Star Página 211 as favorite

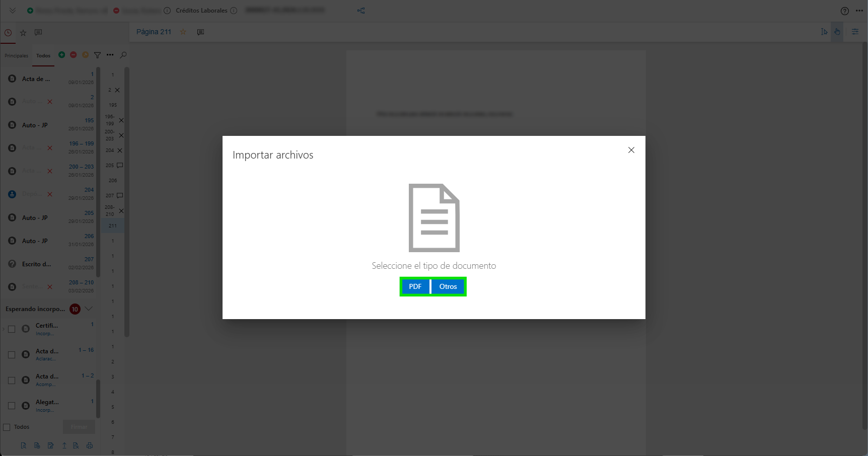pyautogui.click(x=183, y=32)
